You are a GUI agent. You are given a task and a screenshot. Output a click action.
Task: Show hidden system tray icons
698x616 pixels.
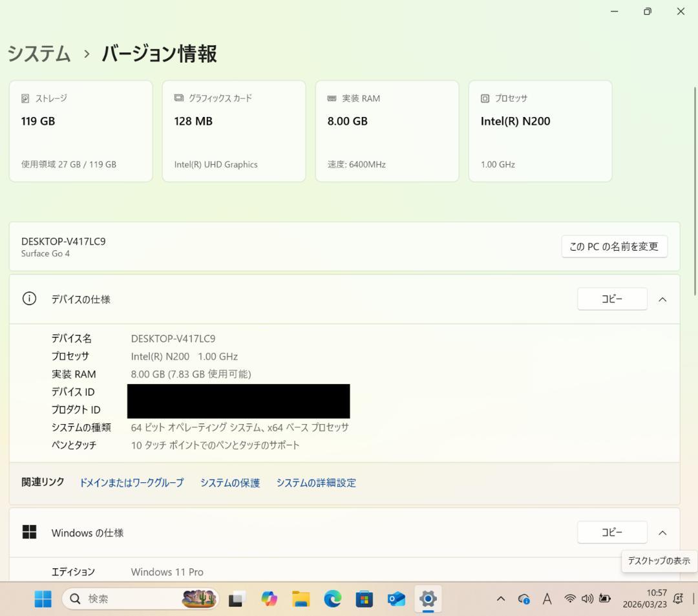click(501, 599)
